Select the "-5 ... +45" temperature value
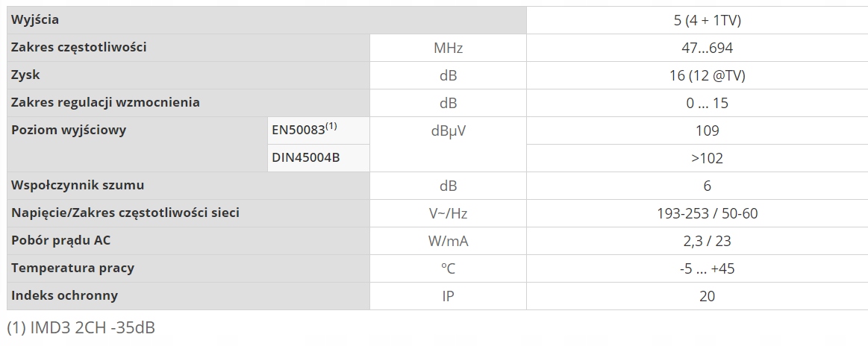 pyautogui.click(x=707, y=268)
